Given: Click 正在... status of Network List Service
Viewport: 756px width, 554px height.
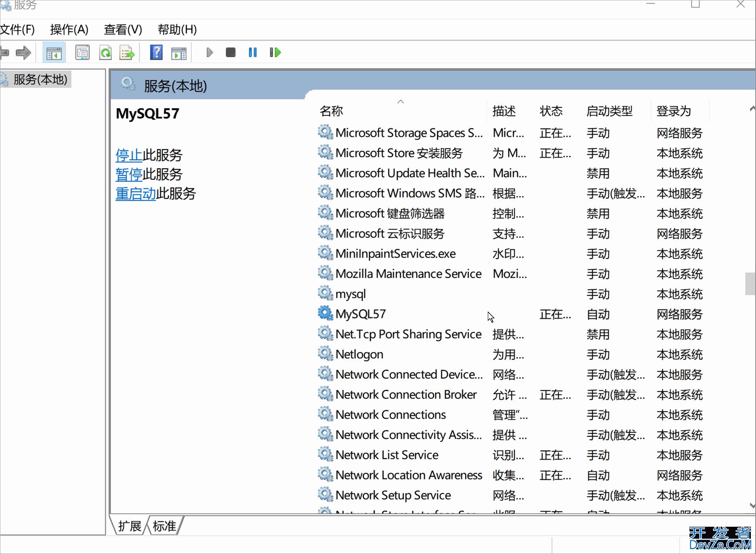Looking at the screenshot, I should point(555,456).
